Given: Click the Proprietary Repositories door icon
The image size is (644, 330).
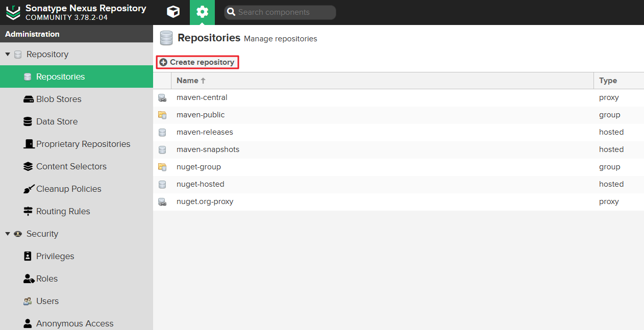Looking at the screenshot, I should 29,144.
